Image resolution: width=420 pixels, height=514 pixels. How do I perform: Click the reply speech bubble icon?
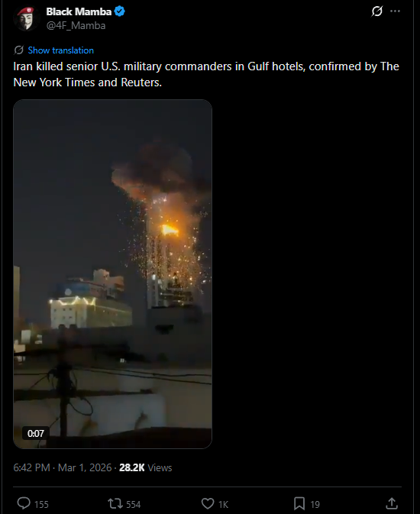(x=24, y=503)
